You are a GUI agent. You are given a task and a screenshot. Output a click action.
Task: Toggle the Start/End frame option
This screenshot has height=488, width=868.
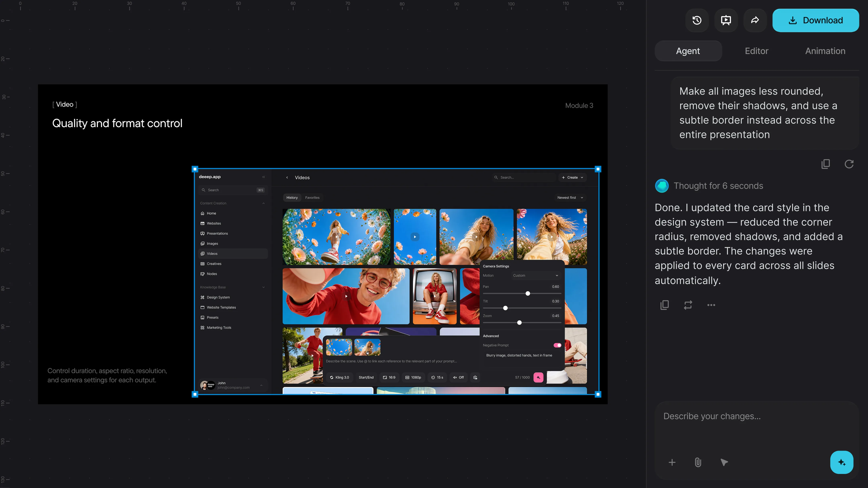(366, 378)
